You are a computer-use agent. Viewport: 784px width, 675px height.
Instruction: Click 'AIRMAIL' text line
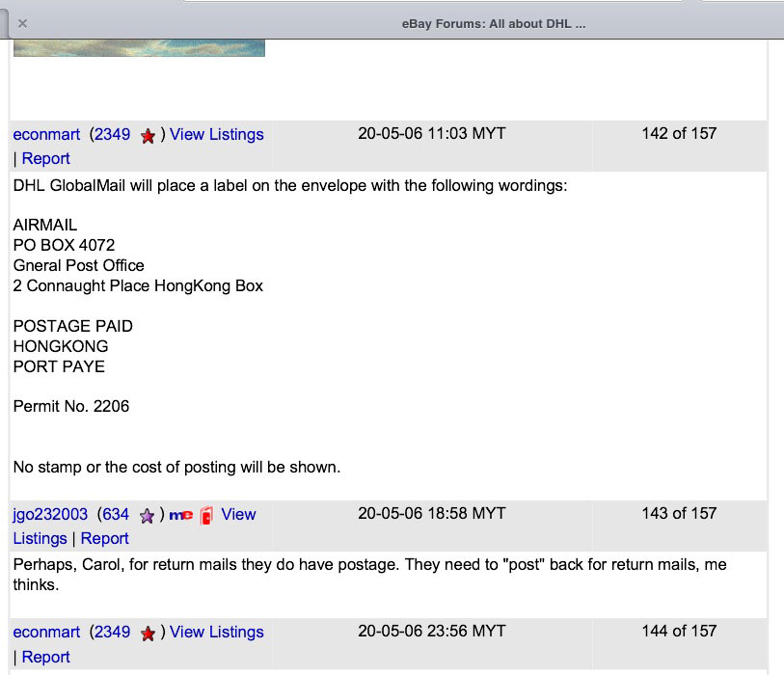click(x=45, y=225)
